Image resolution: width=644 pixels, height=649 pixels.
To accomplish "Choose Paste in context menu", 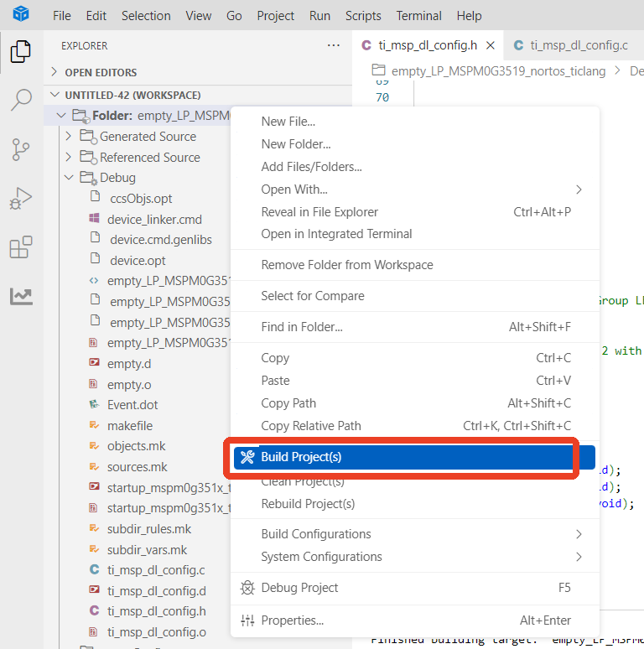I will [415, 381].
